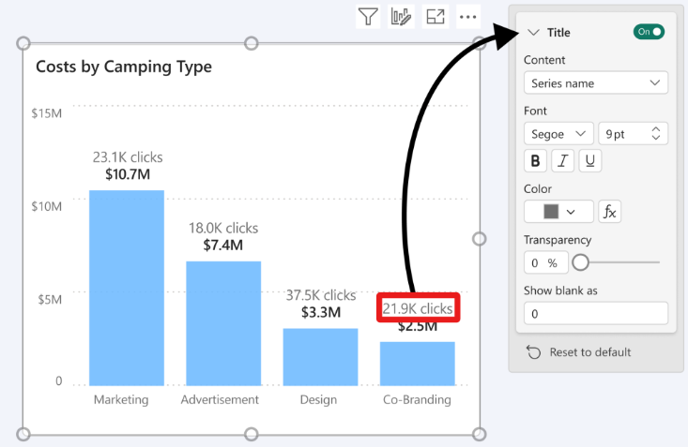Screen dimensions: 688x447
Task: Open the Segoe font family dropdown
Action: tap(559, 134)
